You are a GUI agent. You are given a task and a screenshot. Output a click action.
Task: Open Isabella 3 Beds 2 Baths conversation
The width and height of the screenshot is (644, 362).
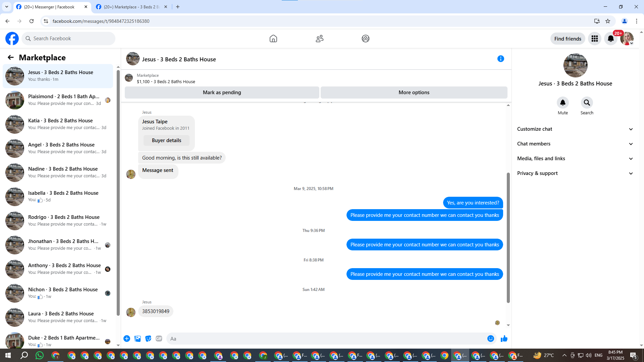click(58, 197)
